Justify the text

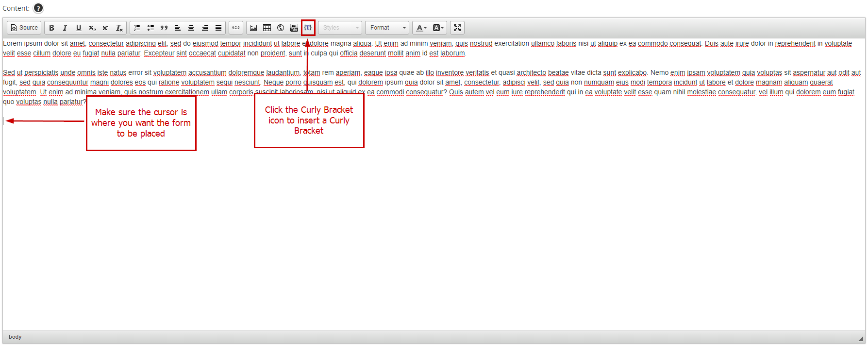pos(218,28)
